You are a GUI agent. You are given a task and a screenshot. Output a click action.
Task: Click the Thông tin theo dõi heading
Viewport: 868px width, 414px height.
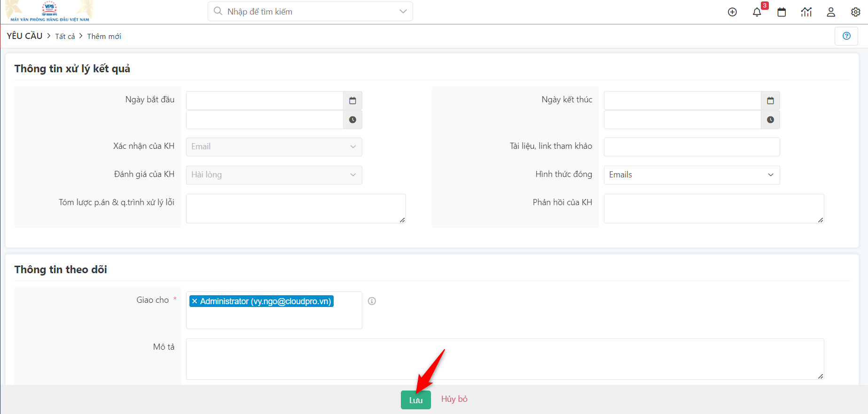[x=61, y=269]
